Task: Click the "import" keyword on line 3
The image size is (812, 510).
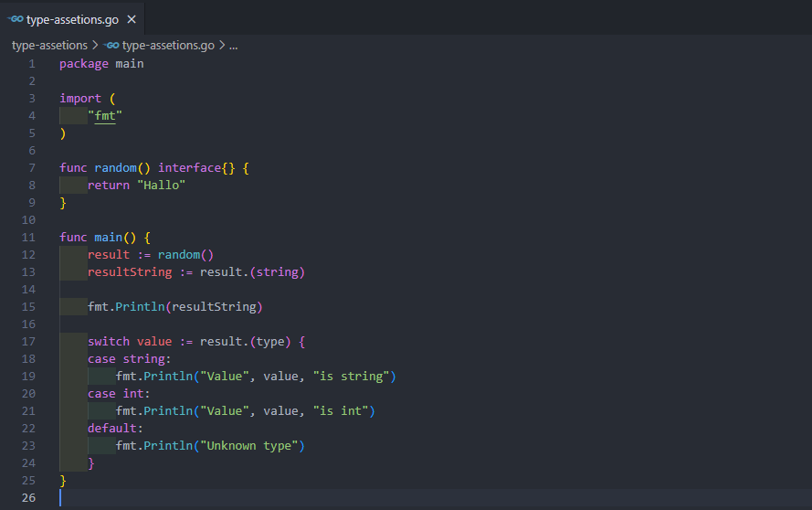Action: [x=80, y=99]
